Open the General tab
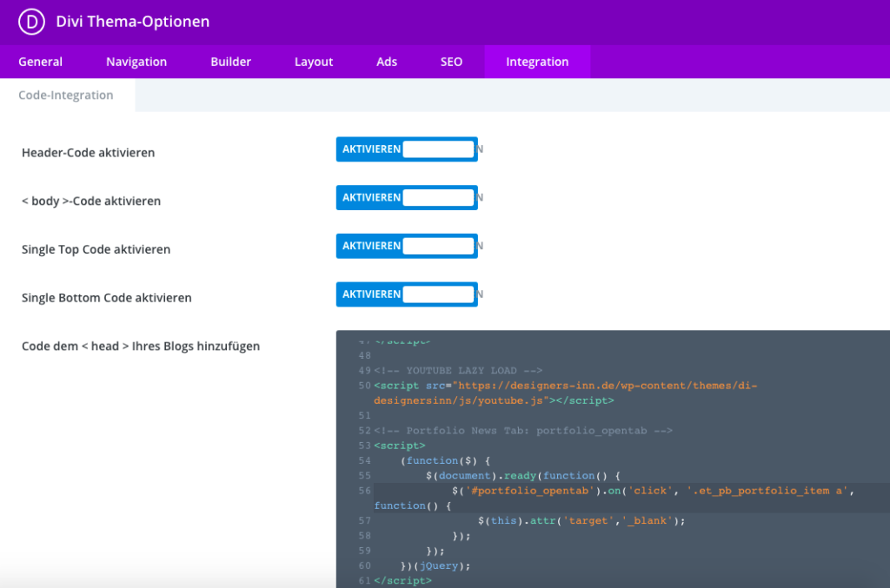The width and height of the screenshot is (890, 588). (x=40, y=62)
